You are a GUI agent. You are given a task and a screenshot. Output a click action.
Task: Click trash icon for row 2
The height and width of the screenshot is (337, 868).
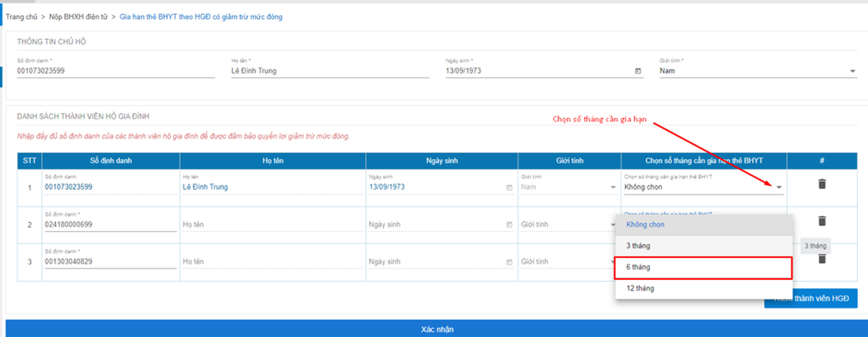tap(822, 221)
